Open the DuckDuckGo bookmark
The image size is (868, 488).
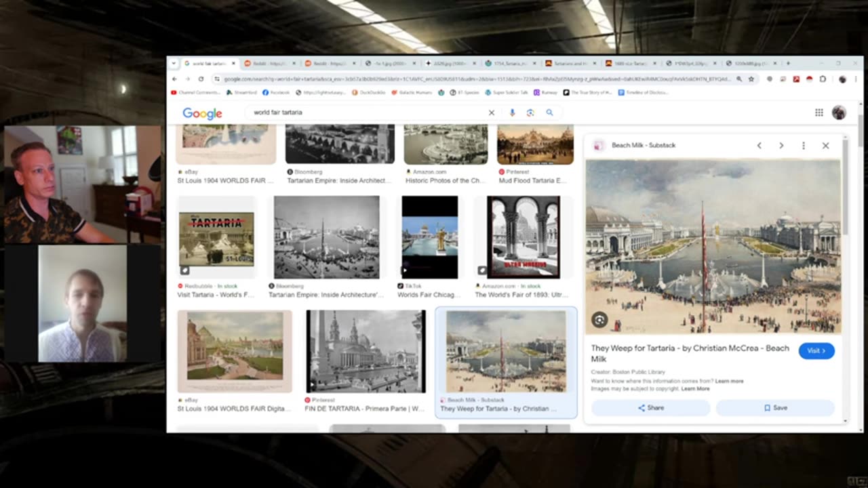coord(368,92)
